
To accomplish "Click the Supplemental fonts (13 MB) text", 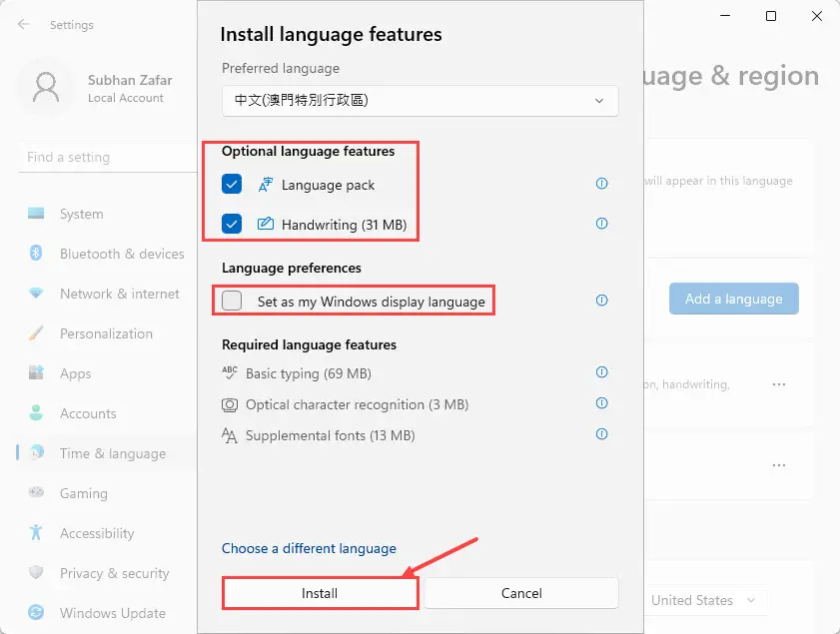I will pos(330,435).
